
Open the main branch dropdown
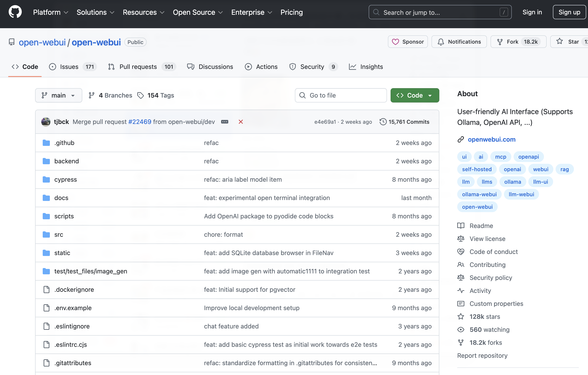58,95
